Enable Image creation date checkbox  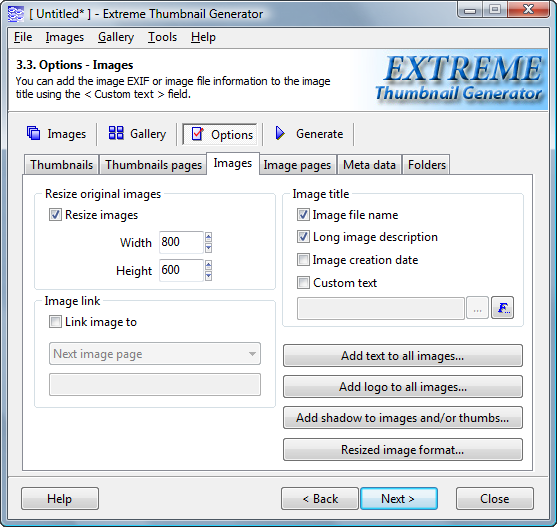303,260
